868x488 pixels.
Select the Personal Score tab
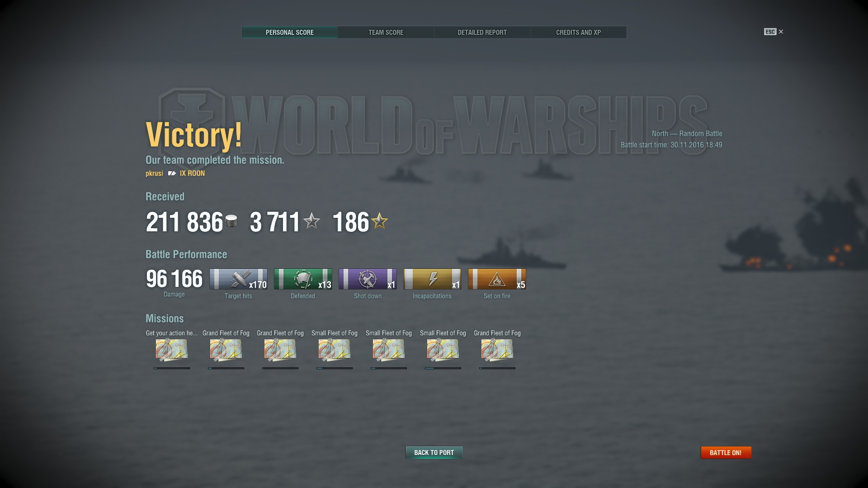click(x=289, y=33)
